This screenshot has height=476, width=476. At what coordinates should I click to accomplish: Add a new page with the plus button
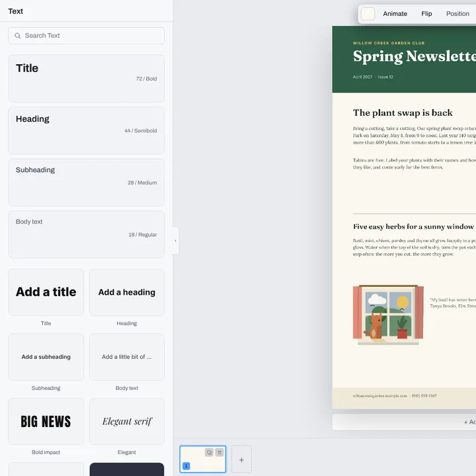point(241,459)
